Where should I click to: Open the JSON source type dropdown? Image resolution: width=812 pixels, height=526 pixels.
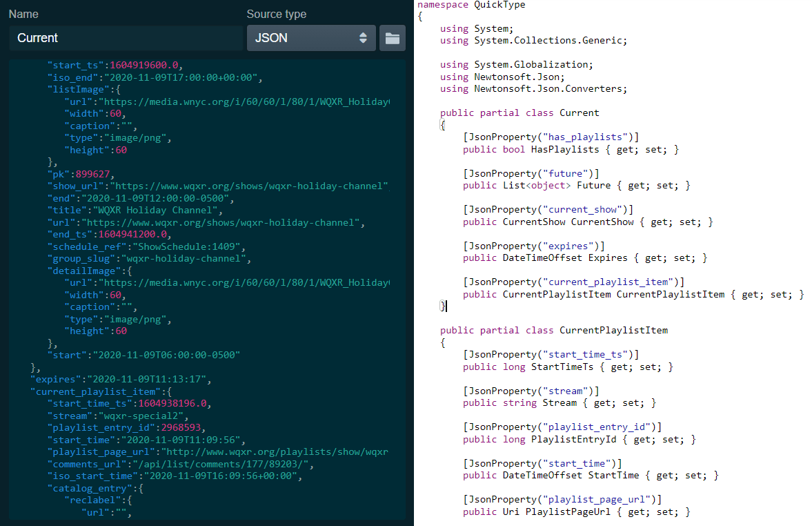pos(311,38)
